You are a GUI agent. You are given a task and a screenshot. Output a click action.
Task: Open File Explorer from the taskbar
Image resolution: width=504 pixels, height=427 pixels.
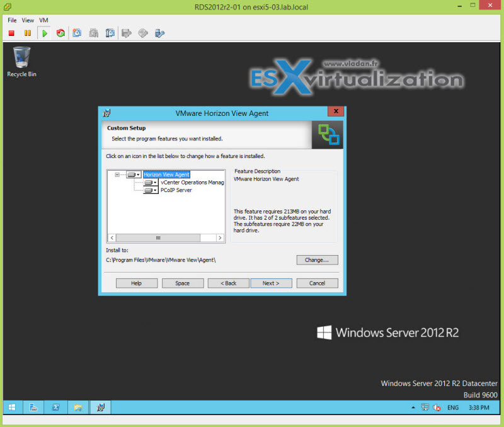tap(78, 407)
